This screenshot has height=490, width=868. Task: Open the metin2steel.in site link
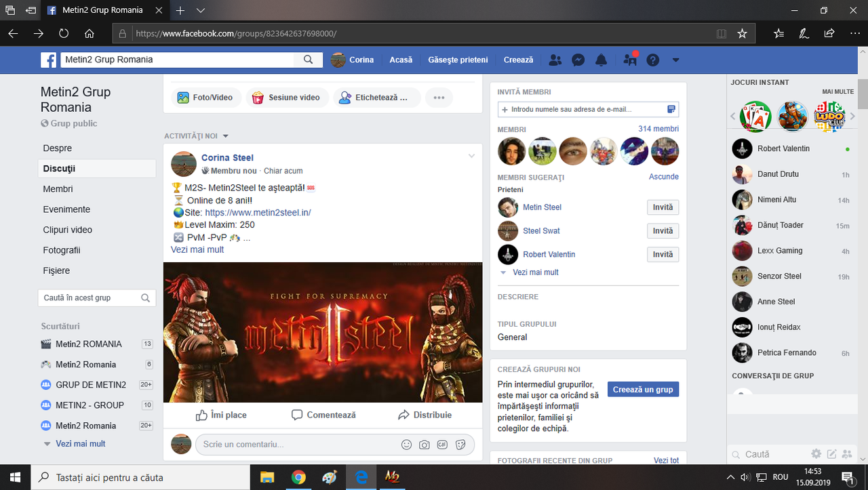pos(258,212)
